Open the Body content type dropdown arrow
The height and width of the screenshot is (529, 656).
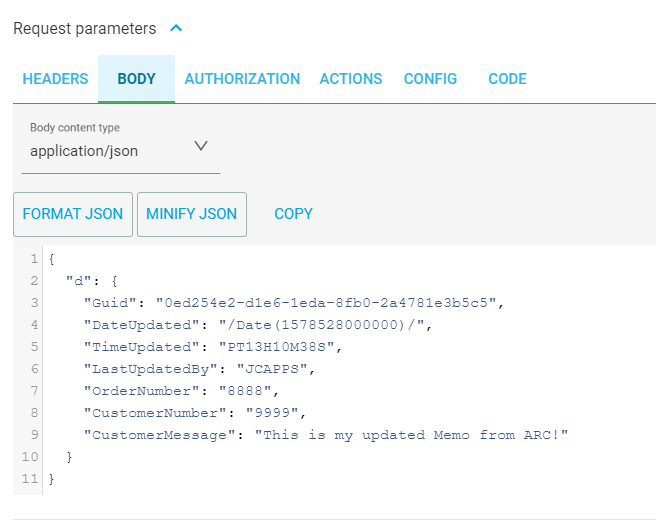(x=201, y=146)
